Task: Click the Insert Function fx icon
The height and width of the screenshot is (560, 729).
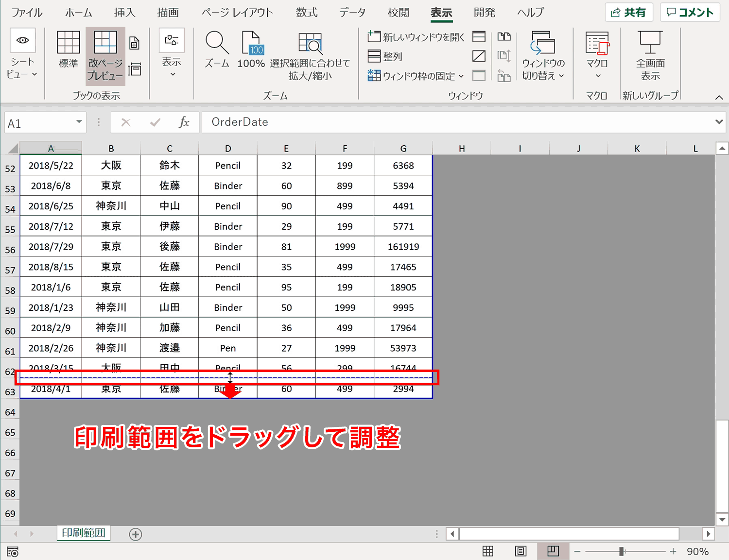Action: pos(184,122)
